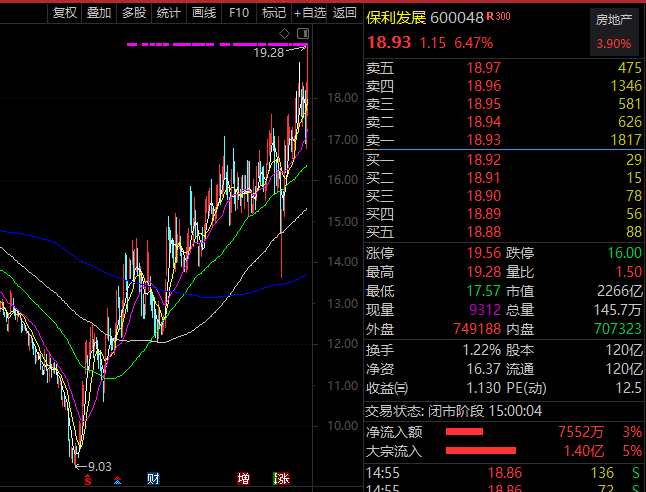The height and width of the screenshot is (492, 646).
Task: Click the 叠加 overlay button
Action: pos(99,13)
